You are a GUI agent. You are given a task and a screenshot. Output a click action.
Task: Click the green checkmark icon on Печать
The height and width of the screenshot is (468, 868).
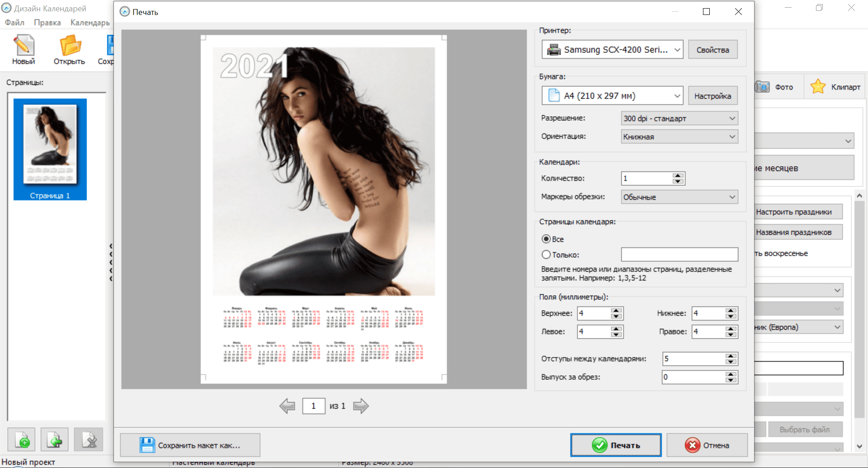(x=599, y=445)
